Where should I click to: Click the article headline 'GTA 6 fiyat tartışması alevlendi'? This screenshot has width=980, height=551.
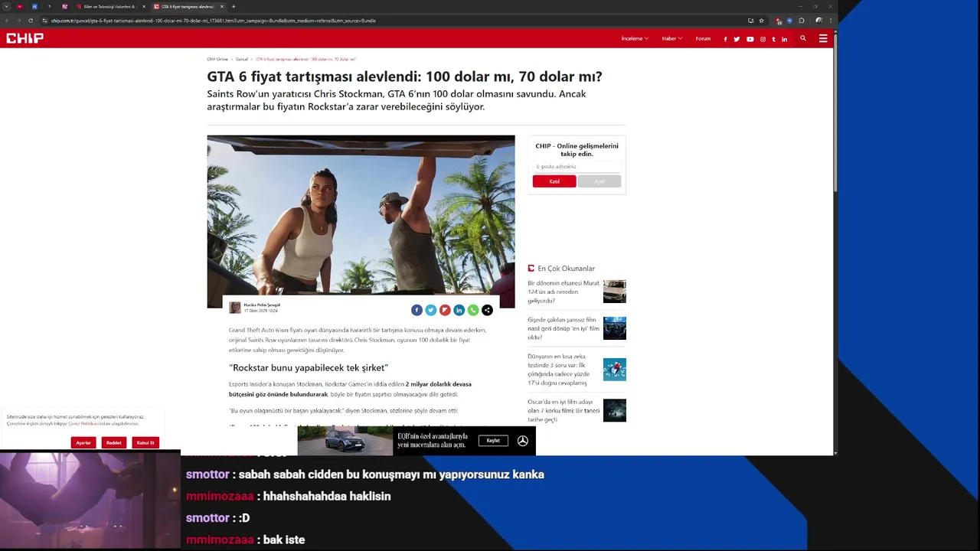[404, 77]
